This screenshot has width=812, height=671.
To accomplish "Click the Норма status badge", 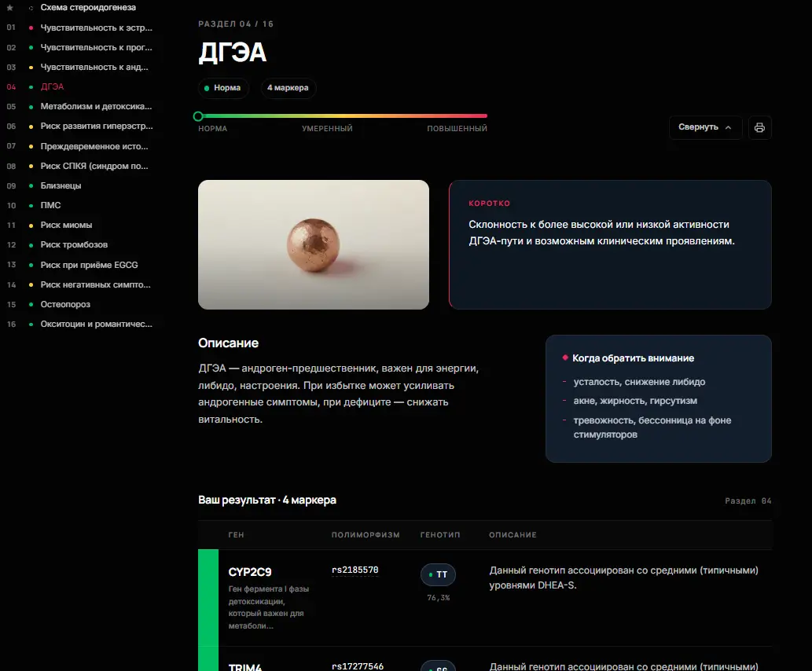I will (223, 87).
